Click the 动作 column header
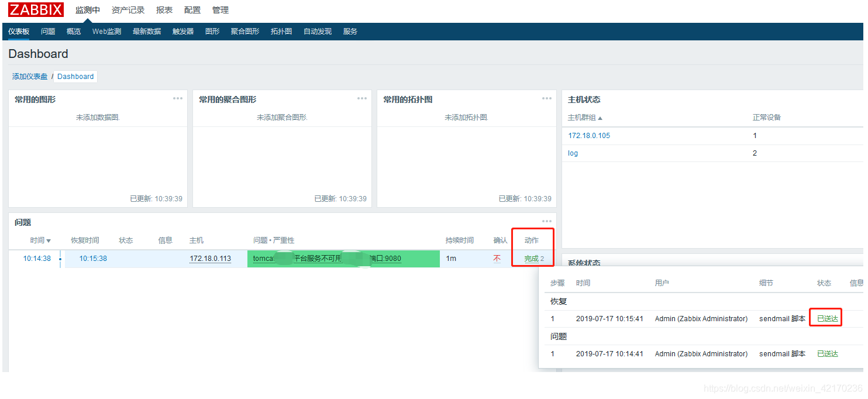 pyautogui.click(x=531, y=240)
